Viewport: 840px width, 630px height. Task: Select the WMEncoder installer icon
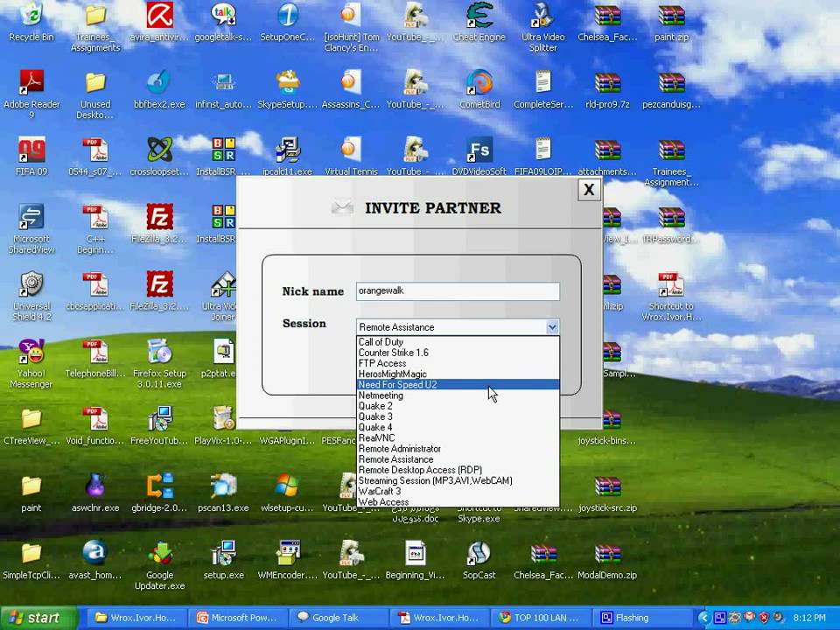[288, 560]
